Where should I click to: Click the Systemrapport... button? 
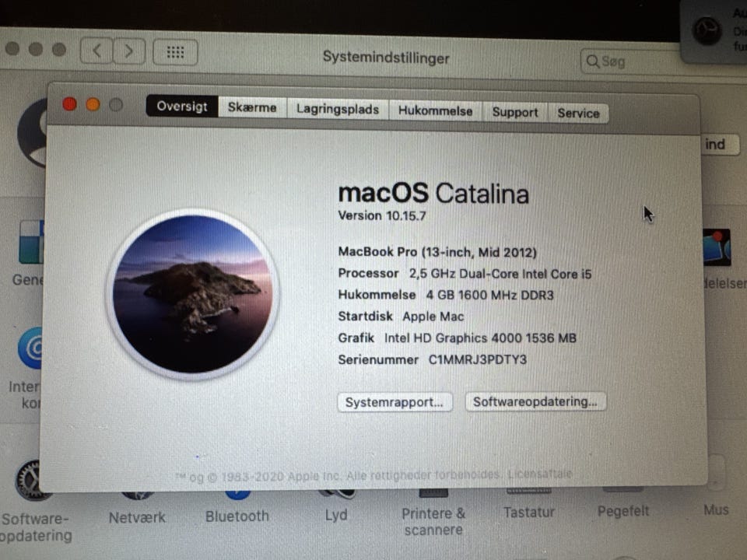point(395,402)
